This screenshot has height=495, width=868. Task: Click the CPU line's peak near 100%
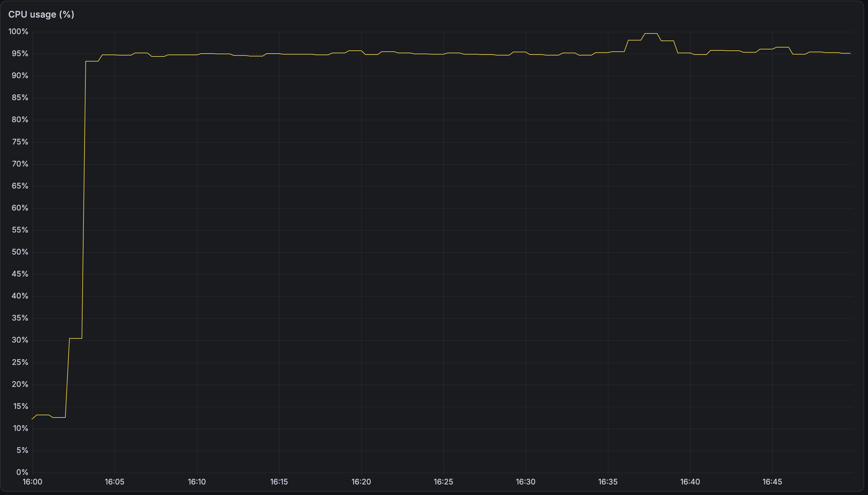click(651, 34)
